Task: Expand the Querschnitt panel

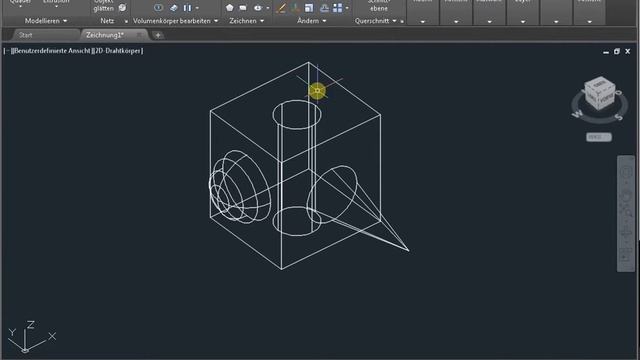Action: click(376, 21)
